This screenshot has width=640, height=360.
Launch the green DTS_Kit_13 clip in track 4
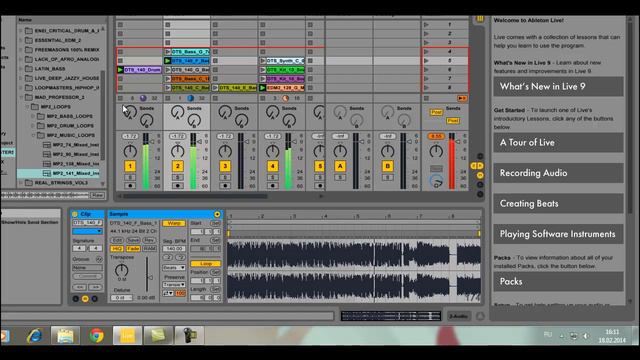click(x=263, y=70)
